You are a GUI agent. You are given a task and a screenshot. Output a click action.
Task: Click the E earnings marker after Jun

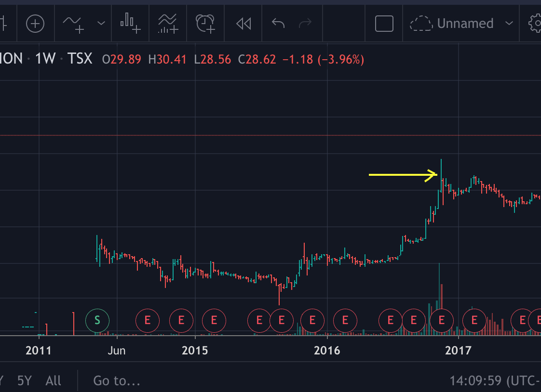[148, 321]
